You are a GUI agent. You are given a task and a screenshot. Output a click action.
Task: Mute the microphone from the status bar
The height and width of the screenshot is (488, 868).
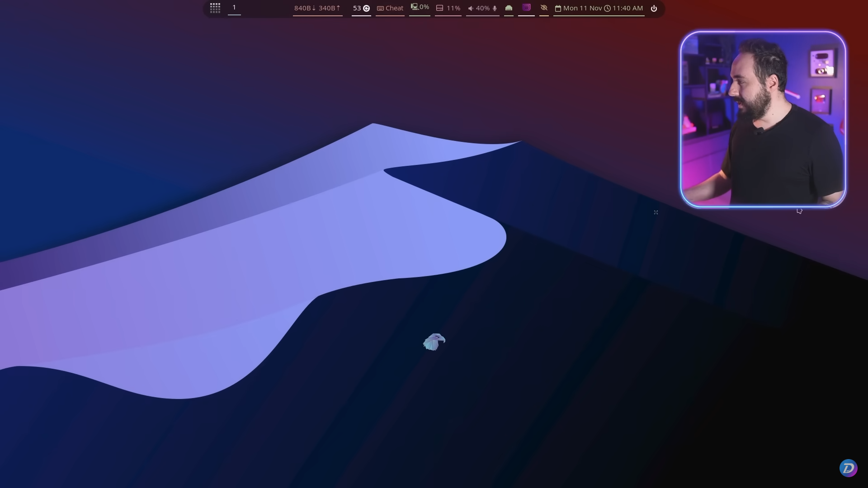click(x=494, y=8)
